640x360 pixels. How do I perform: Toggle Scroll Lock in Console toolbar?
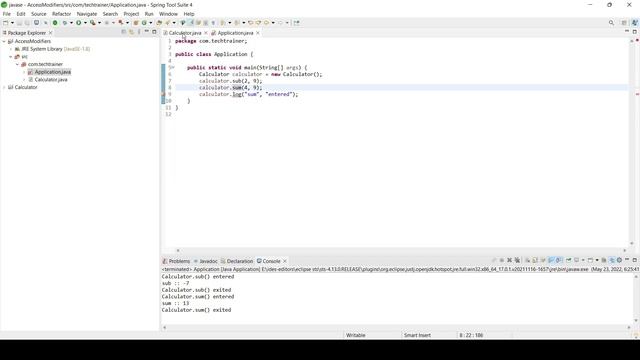(534, 260)
